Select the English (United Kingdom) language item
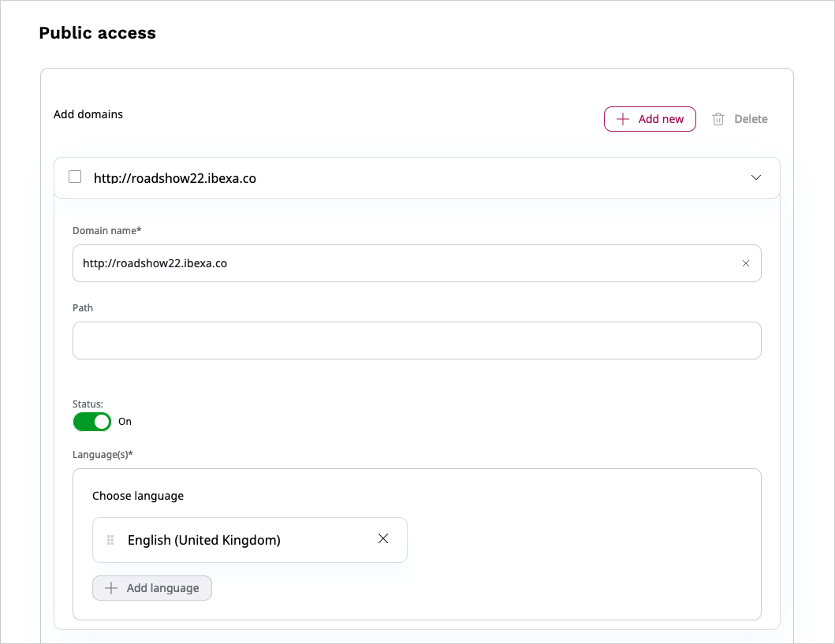This screenshot has width=835, height=644. (x=204, y=540)
